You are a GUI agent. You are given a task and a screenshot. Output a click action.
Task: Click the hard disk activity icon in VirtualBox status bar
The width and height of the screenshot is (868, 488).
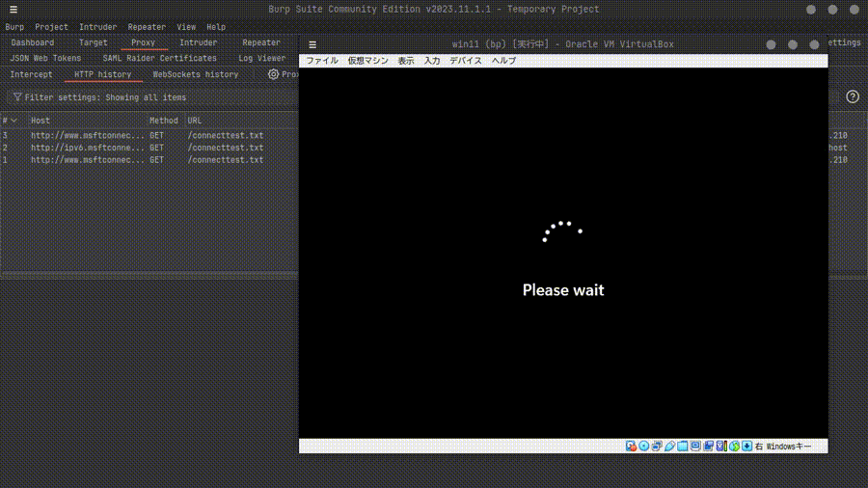(x=631, y=447)
